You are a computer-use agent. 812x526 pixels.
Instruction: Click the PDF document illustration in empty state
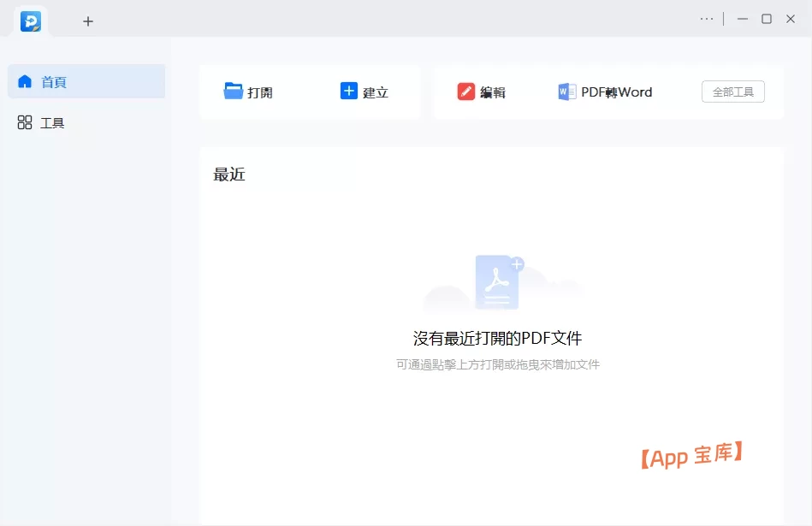tap(498, 284)
